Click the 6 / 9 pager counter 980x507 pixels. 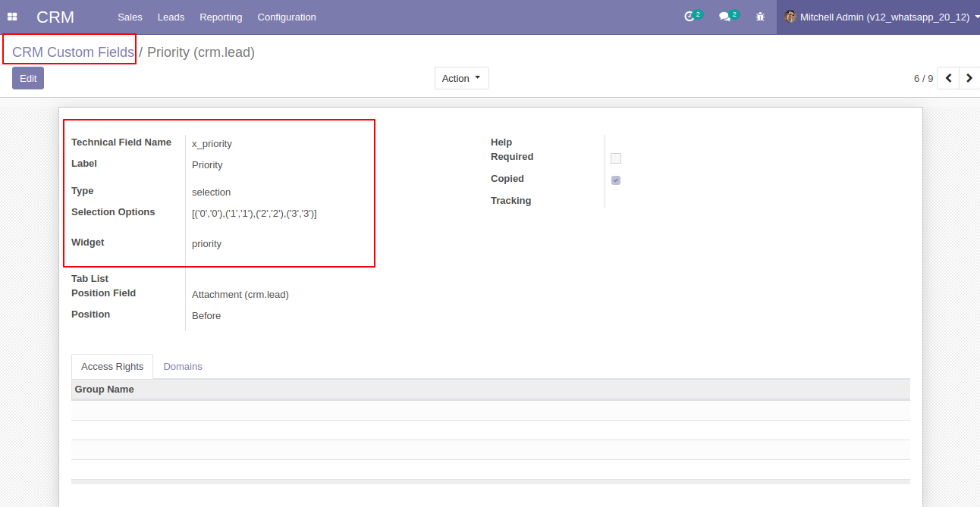tap(923, 78)
